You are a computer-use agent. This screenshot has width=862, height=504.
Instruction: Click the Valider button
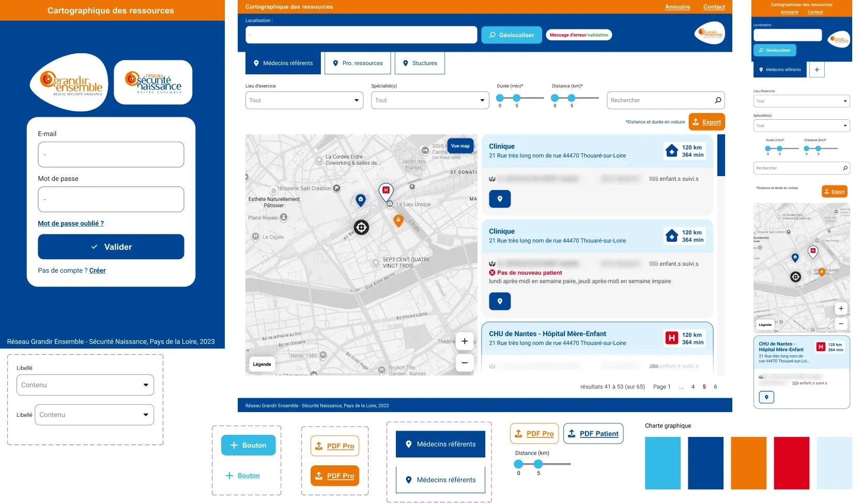click(111, 247)
